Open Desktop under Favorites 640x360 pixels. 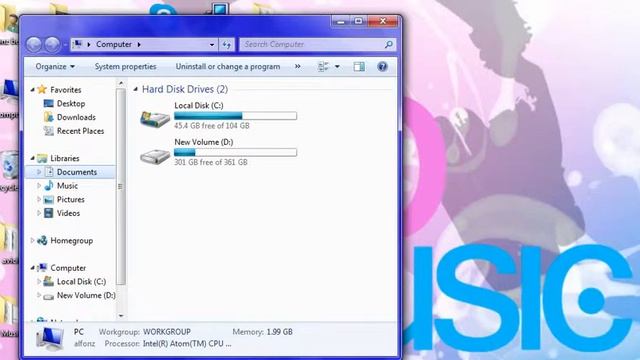71,104
